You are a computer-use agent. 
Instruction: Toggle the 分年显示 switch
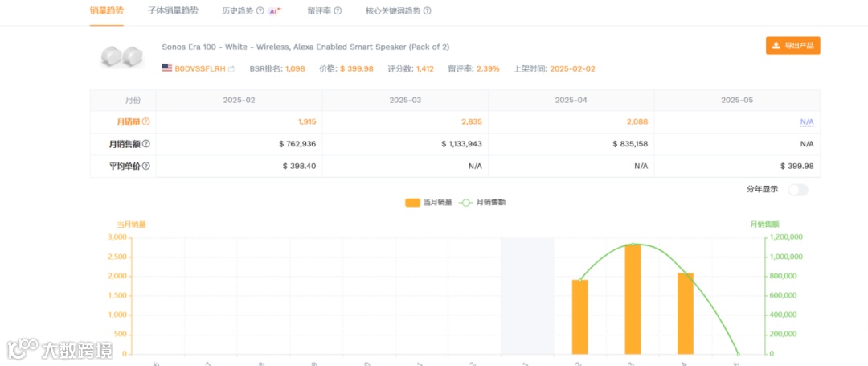coord(798,190)
